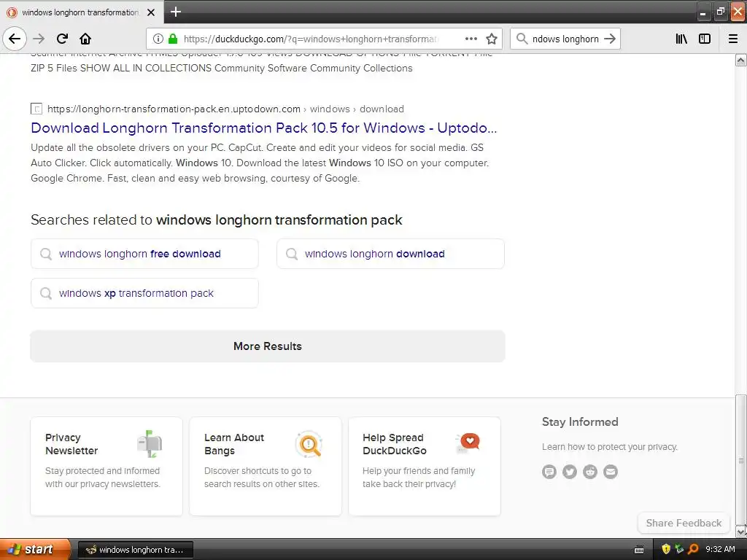The height and width of the screenshot is (560, 747).
Task: Submit search with the arrow button
Action: 610,39
